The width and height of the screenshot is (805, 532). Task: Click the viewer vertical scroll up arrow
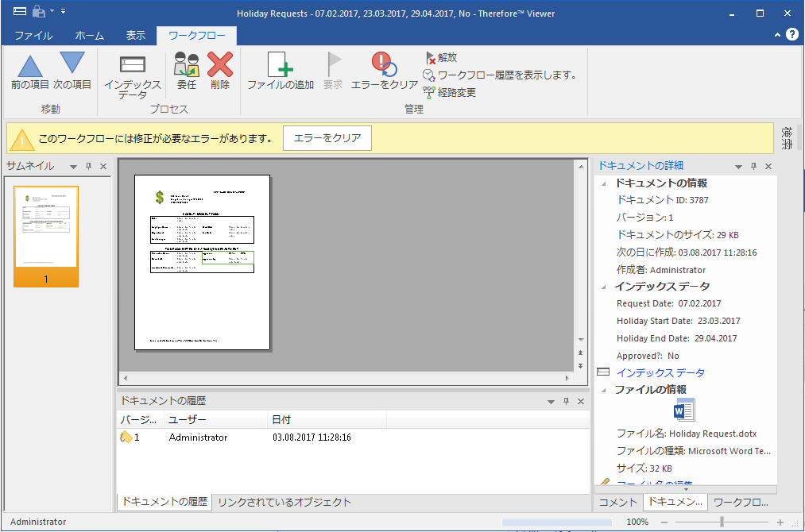pos(581,167)
